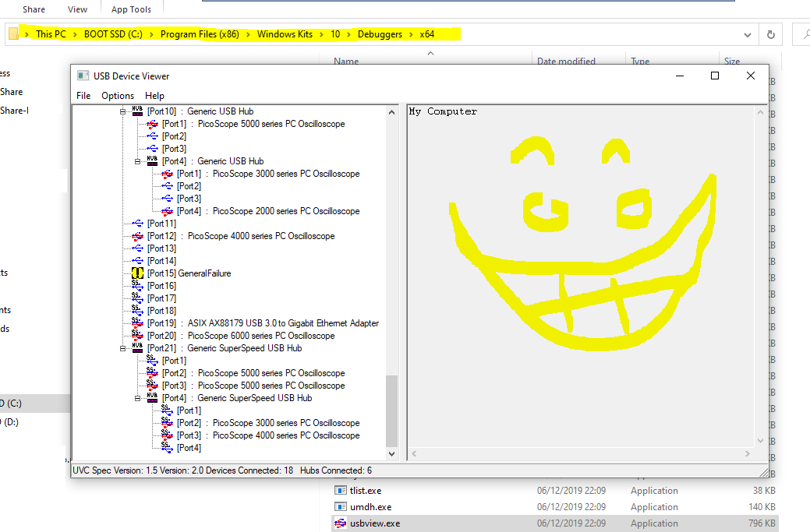The height and width of the screenshot is (532, 810).
Task: Click the Port2 PicoScope 5000 icon under Port21
Action: 152,372
